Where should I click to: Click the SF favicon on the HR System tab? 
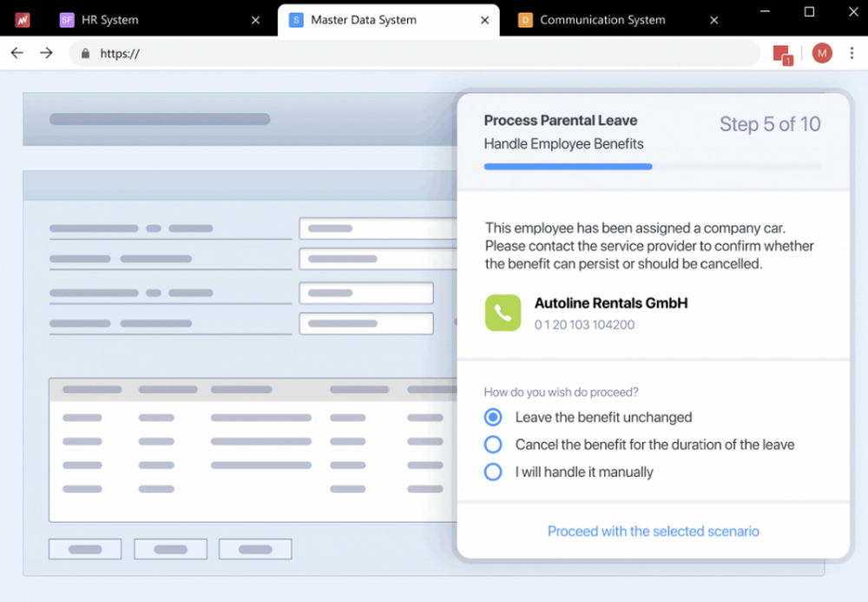click(x=67, y=19)
